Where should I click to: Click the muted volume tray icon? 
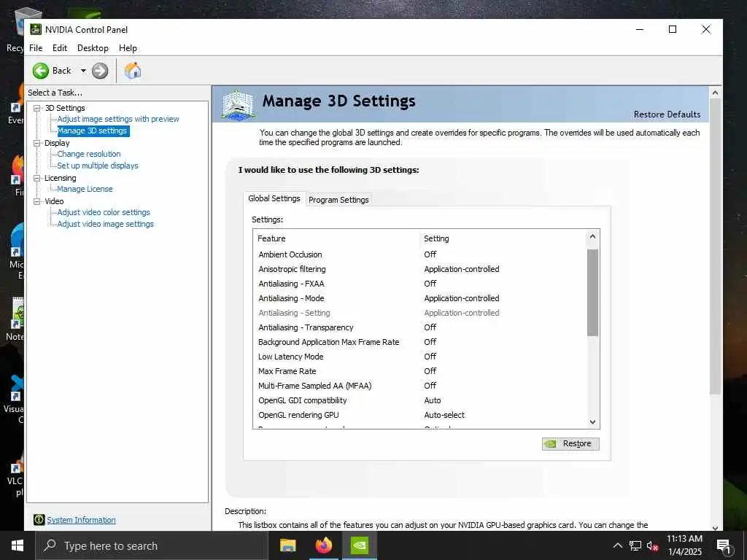click(653, 546)
